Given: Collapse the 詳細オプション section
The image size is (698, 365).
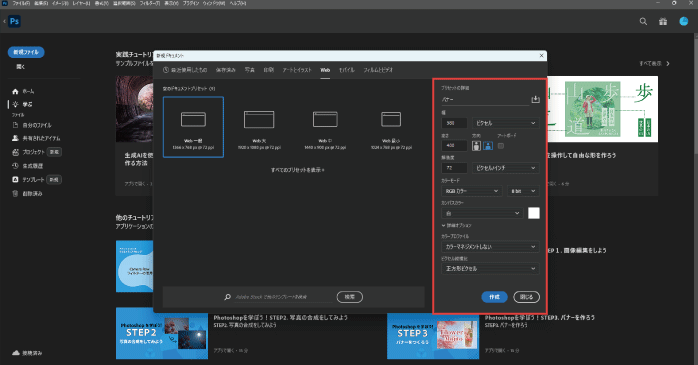Looking at the screenshot, I should [456, 226].
